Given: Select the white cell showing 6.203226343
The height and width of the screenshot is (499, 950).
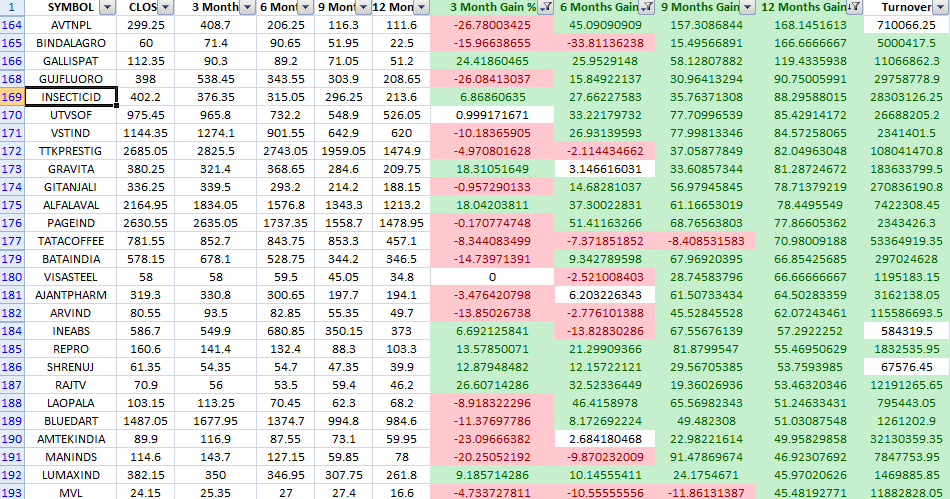Looking at the screenshot, I should tap(605, 295).
